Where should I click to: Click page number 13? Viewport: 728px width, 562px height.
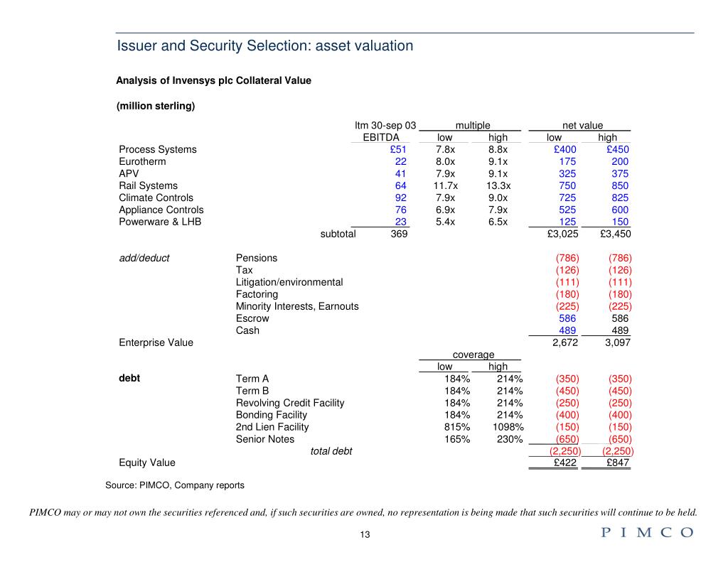pos(365,534)
